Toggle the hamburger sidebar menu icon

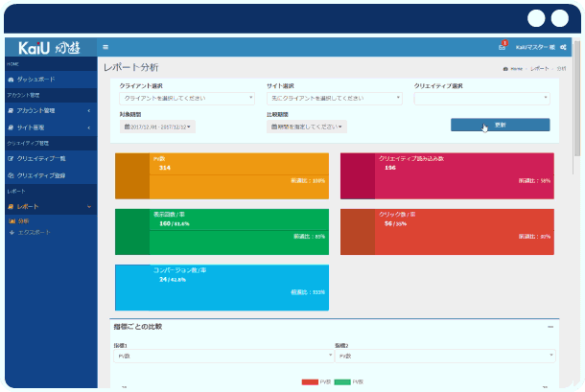[105, 47]
